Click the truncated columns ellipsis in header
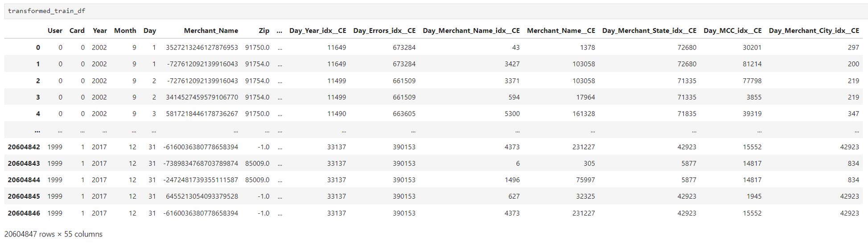This screenshot has width=868, height=249. 280,31
